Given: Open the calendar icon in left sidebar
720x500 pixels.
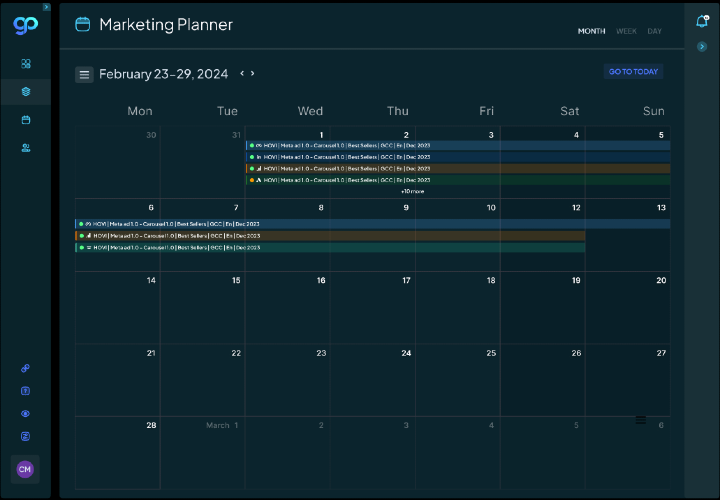Looking at the screenshot, I should point(26,120).
